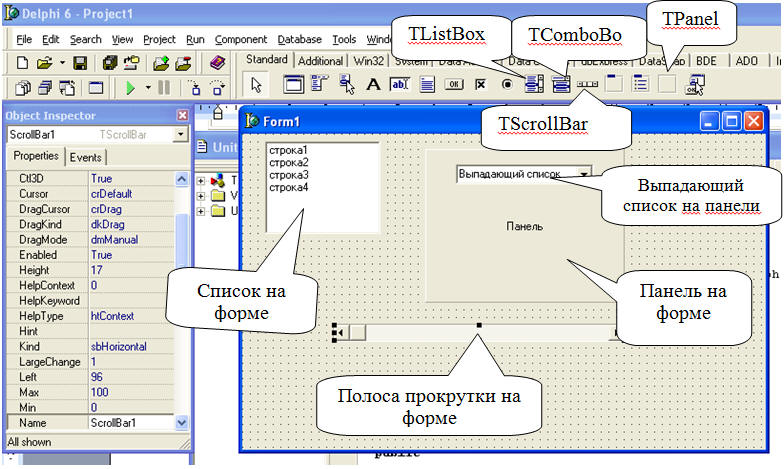Image resolution: width=784 pixels, height=469 pixels.
Task: Click the form scrollbar thumb
Action: (357, 332)
